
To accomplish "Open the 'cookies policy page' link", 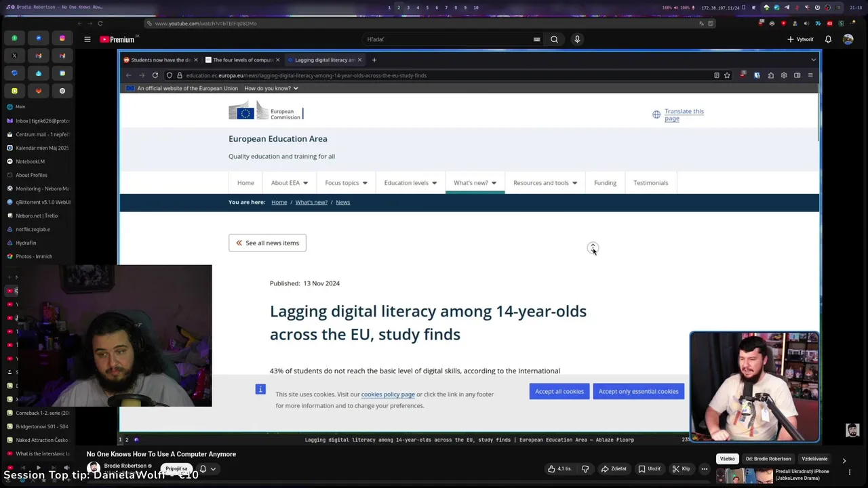I will click(388, 394).
